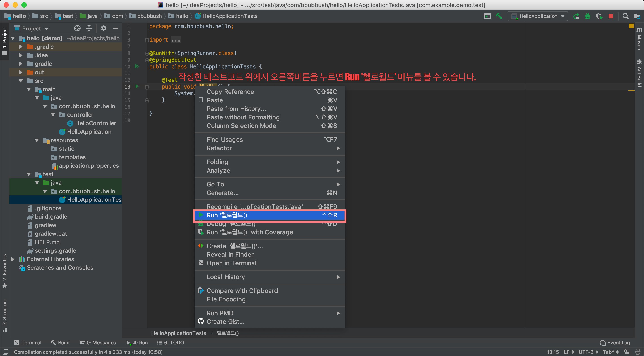The width and height of the screenshot is (644, 356).
Task: Click run gutter arrow at line 13
Action: pyautogui.click(x=137, y=87)
